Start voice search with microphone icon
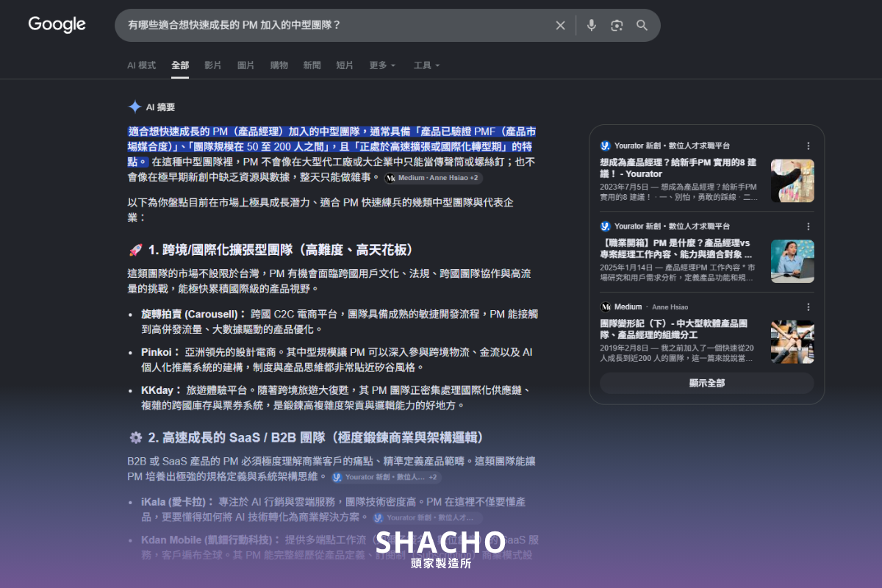Image resolution: width=882 pixels, height=588 pixels. pyautogui.click(x=592, y=26)
